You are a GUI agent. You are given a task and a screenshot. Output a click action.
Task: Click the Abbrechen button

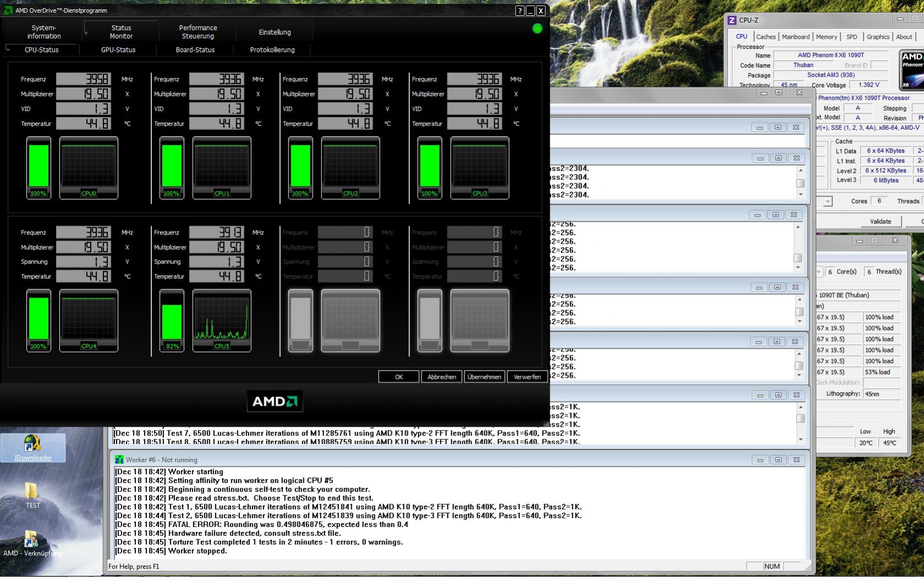[x=442, y=377]
